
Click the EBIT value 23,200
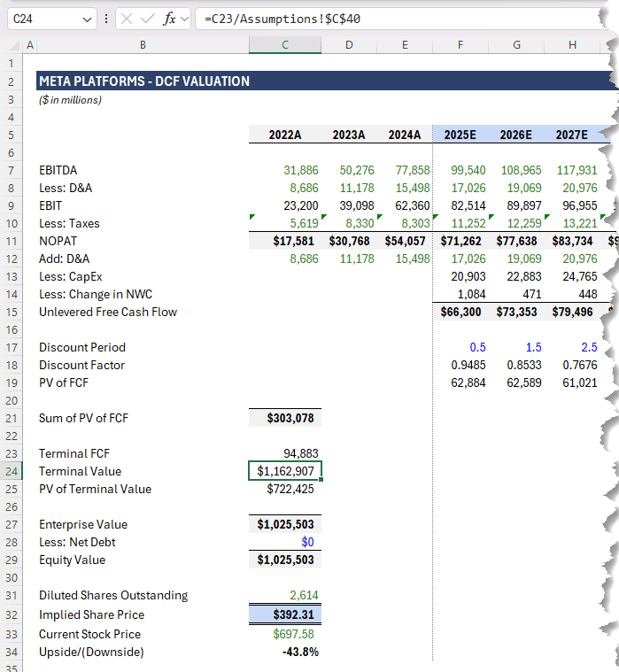(x=301, y=205)
